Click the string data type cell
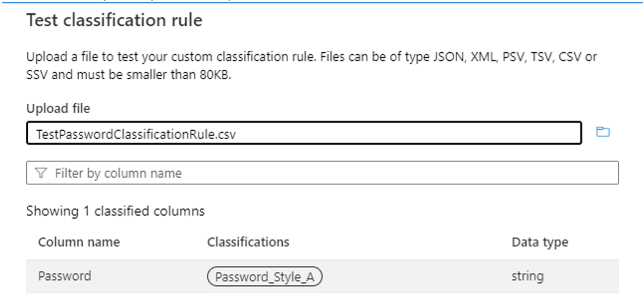 (527, 276)
